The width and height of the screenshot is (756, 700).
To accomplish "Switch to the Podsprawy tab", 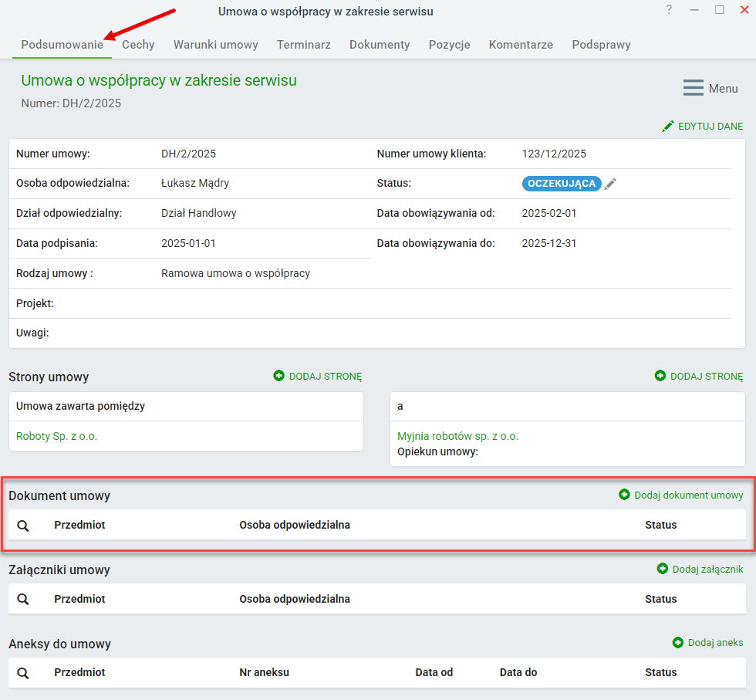I will [x=601, y=45].
